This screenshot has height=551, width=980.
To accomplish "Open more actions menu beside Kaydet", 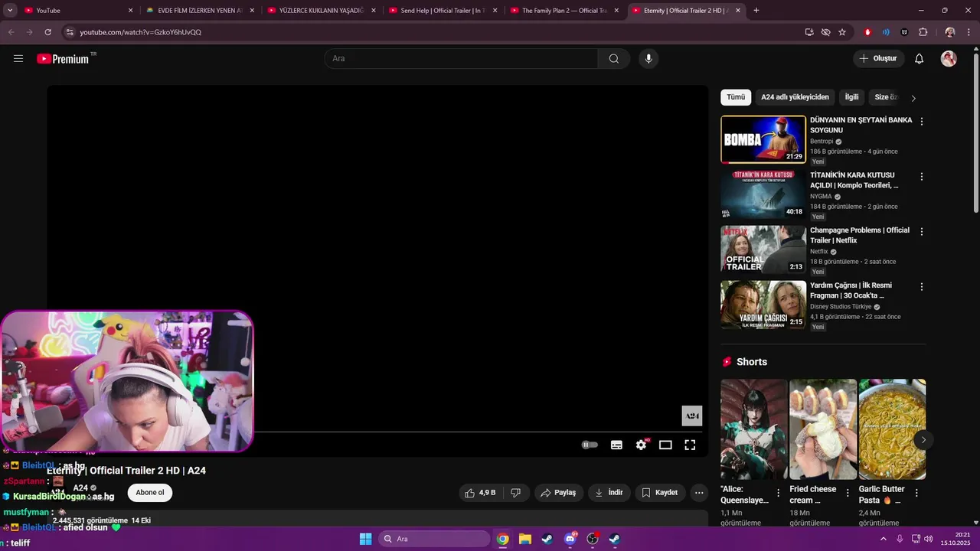I will [699, 493].
